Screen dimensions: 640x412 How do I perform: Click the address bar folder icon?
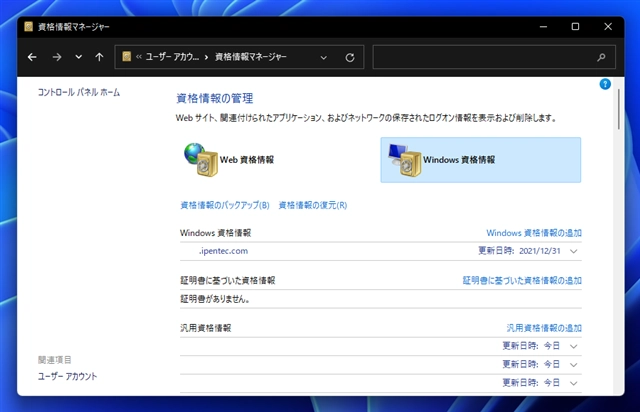point(127,56)
